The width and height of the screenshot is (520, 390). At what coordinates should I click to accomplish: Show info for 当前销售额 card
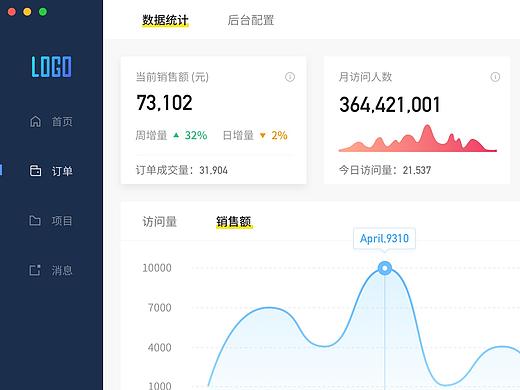(x=290, y=77)
